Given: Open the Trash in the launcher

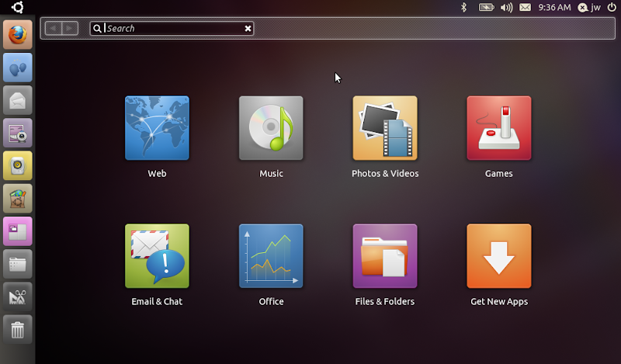Looking at the screenshot, I should pos(18,330).
